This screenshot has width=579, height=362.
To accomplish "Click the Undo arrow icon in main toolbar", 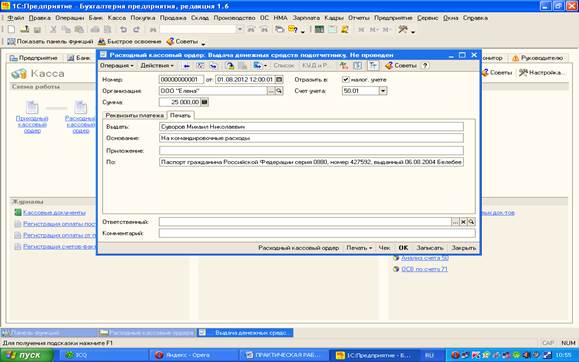I will (123, 30).
